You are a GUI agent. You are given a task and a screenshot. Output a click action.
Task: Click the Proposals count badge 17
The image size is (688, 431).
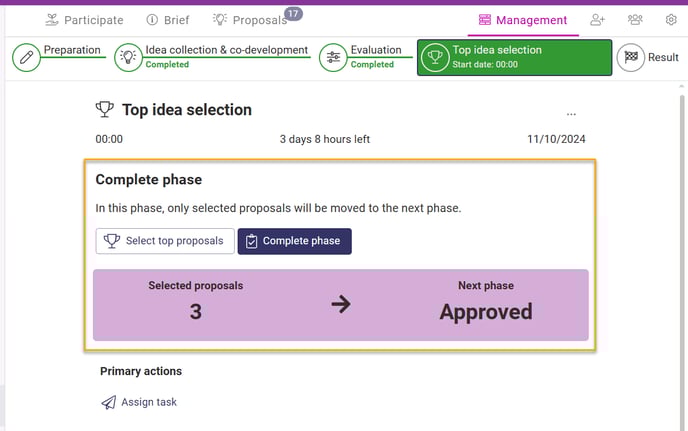[x=293, y=14]
